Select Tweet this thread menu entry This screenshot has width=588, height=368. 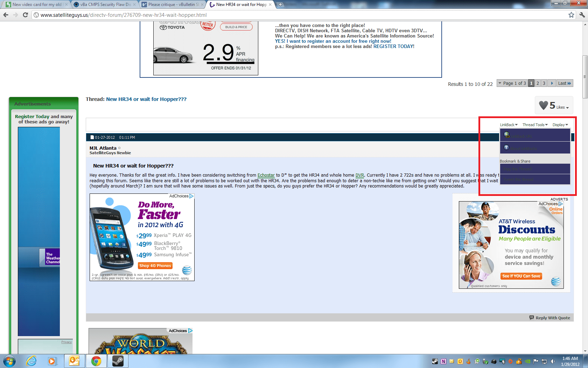tap(535, 179)
